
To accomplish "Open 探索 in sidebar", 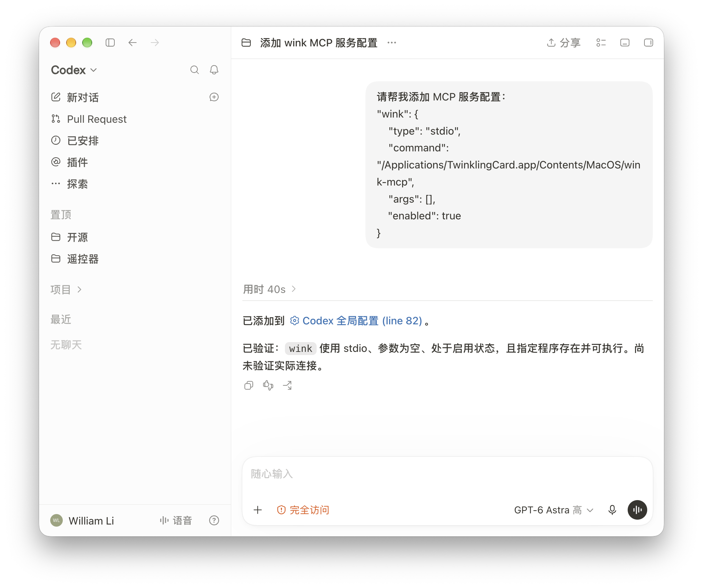I will coord(69,184).
